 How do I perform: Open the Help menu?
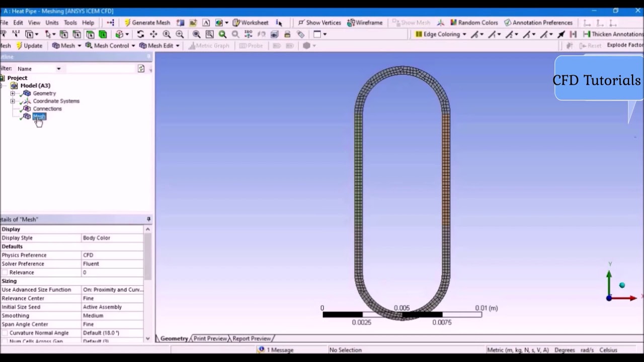click(x=88, y=23)
